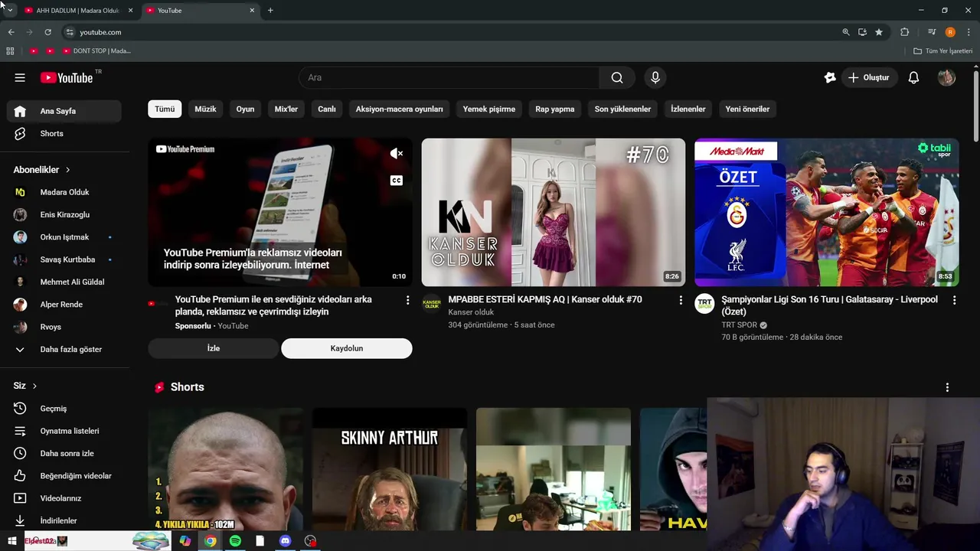Open Windows Start menu

coord(11,541)
